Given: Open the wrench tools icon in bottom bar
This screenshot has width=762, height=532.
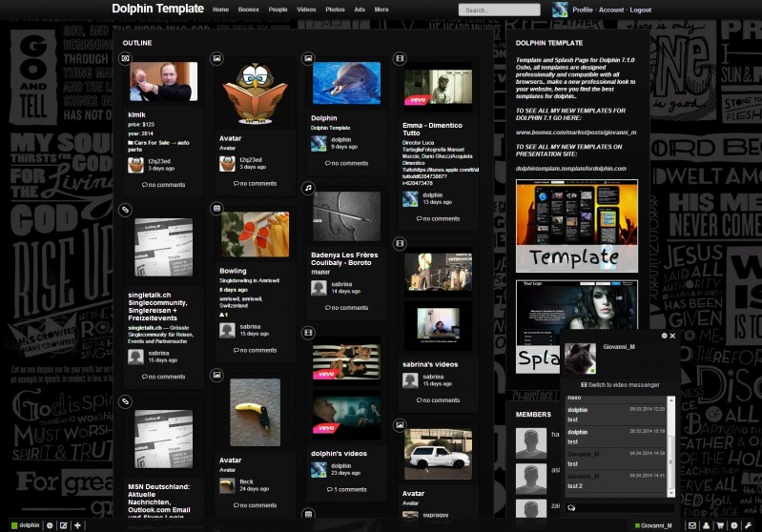Looking at the screenshot, I should 748,525.
